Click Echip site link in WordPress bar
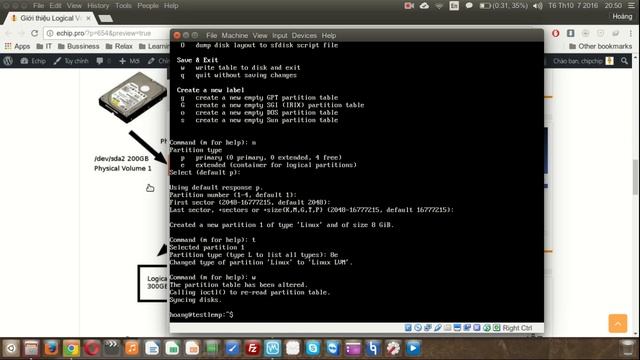Screen dimensions: 640x360 point(33,61)
